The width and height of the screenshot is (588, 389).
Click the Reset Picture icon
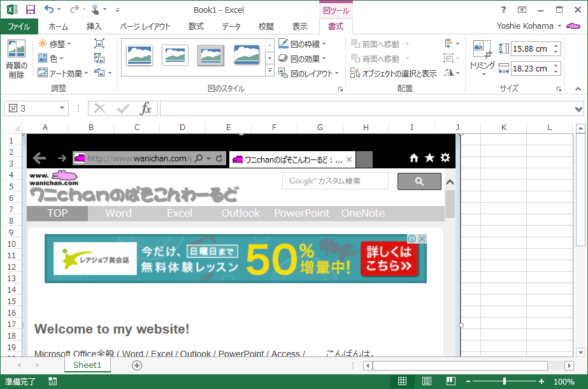tap(99, 73)
